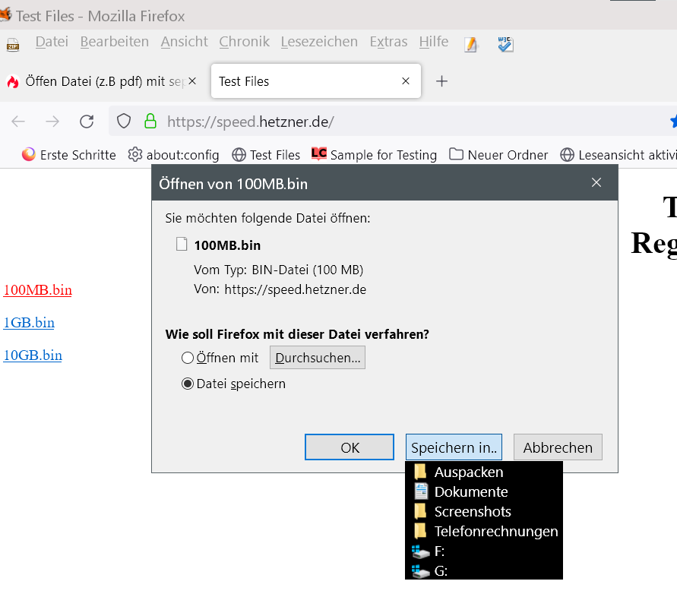Open the Erste Schritte bookmark
677x616 pixels.
coord(69,155)
